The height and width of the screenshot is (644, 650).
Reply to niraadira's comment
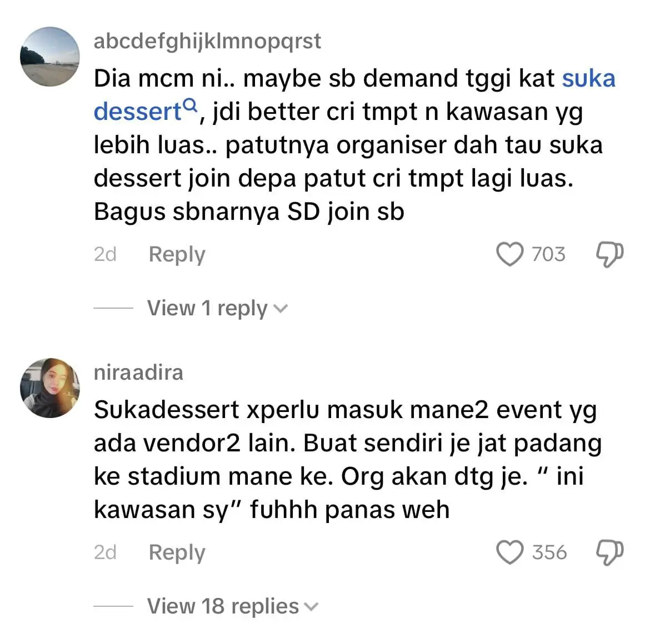(x=177, y=552)
